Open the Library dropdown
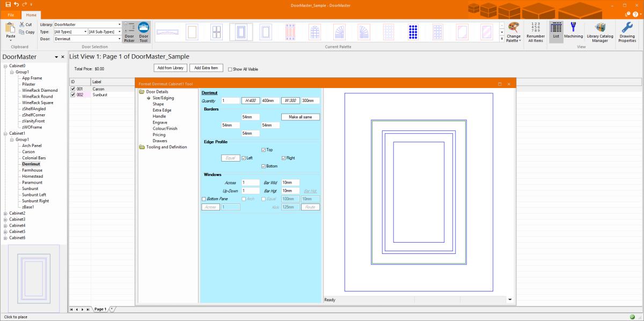 click(119, 24)
